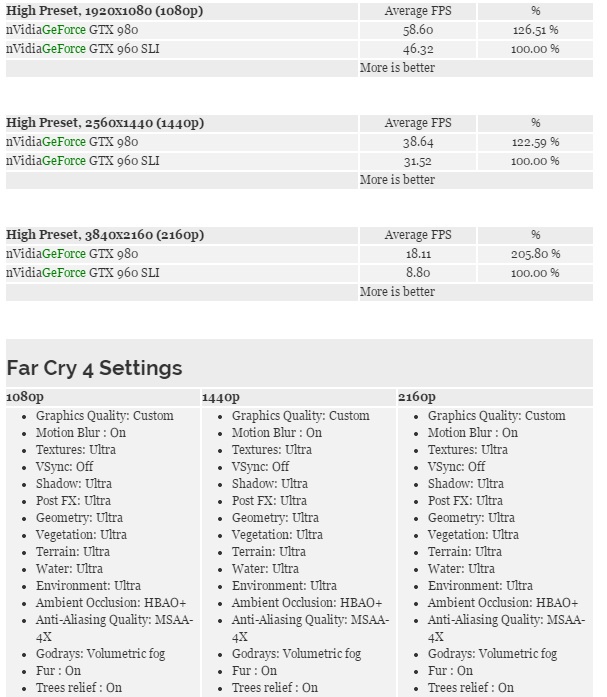Screen dimensions: 607x697
Task: Click 'Graphics Quality: Custom' in the 1080p list
Action: 105,416
